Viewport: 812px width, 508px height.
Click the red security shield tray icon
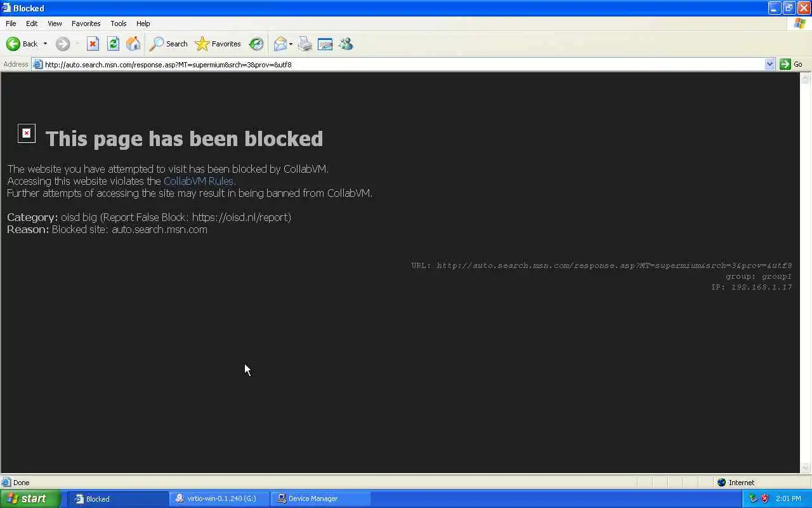click(x=764, y=498)
